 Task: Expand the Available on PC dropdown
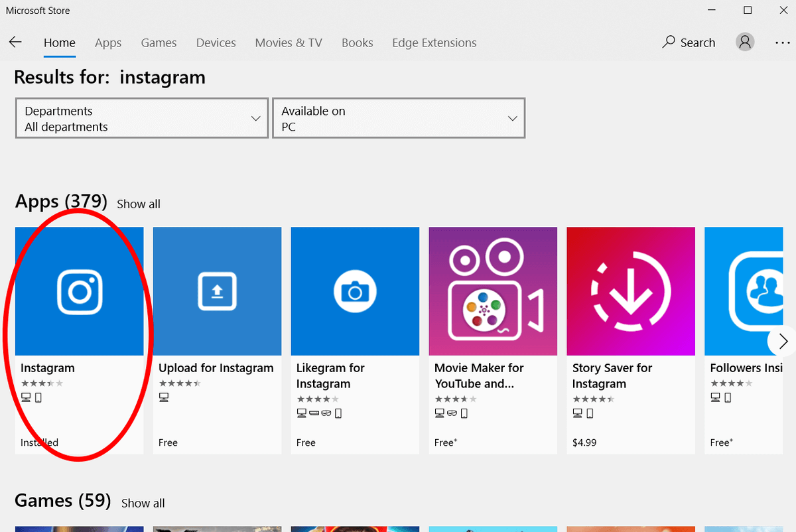399,118
